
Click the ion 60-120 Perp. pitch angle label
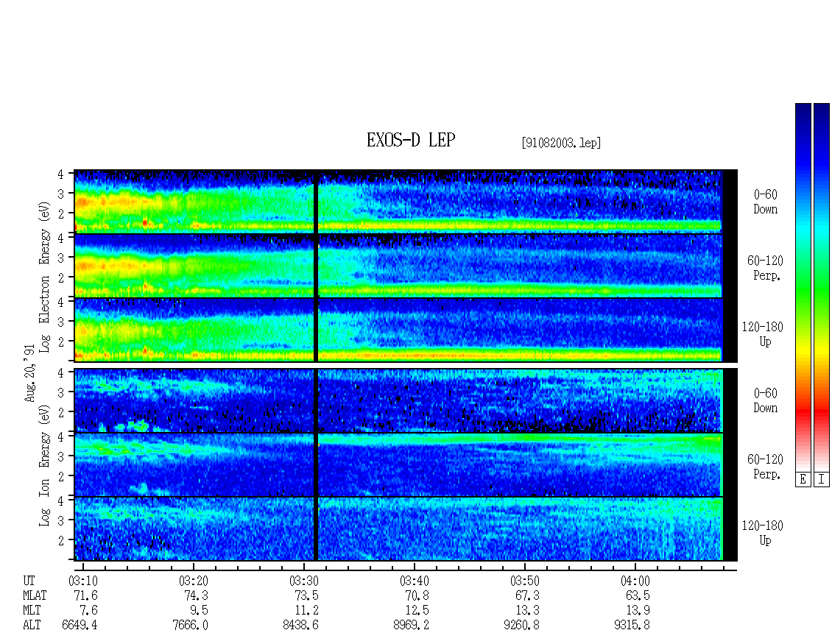(x=765, y=467)
